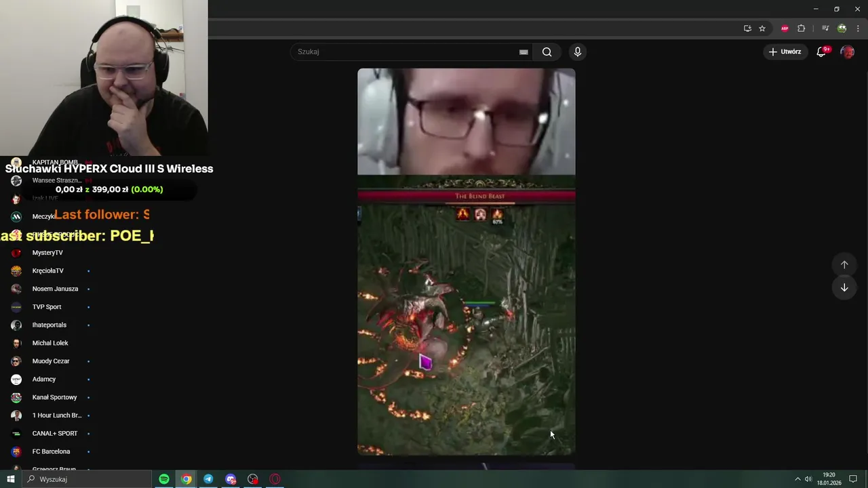The height and width of the screenshot is (488, 868).
Task: Open the taskbar clock showing 19:20
Action: [x=829, y=479]
